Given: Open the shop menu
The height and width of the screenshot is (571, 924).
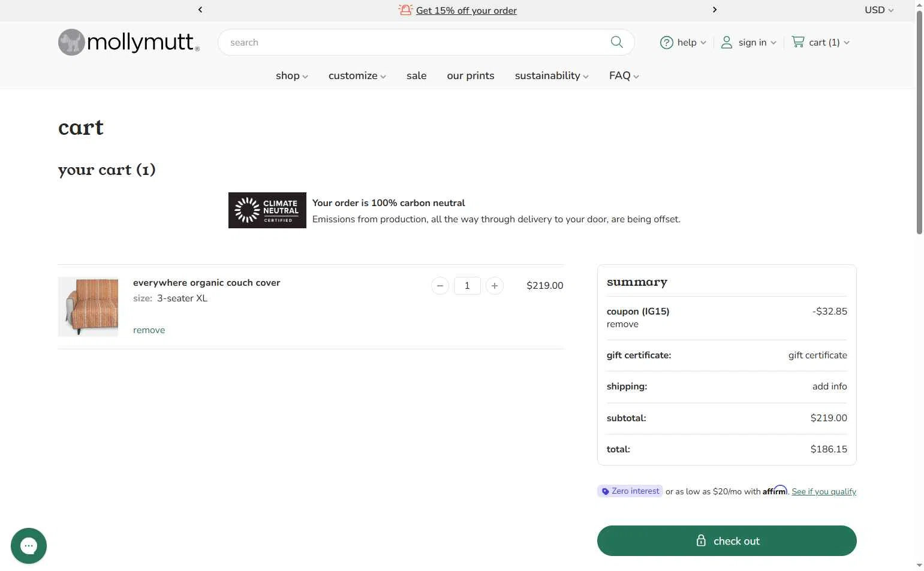Looking at the screenshot, I should point(292,75).
